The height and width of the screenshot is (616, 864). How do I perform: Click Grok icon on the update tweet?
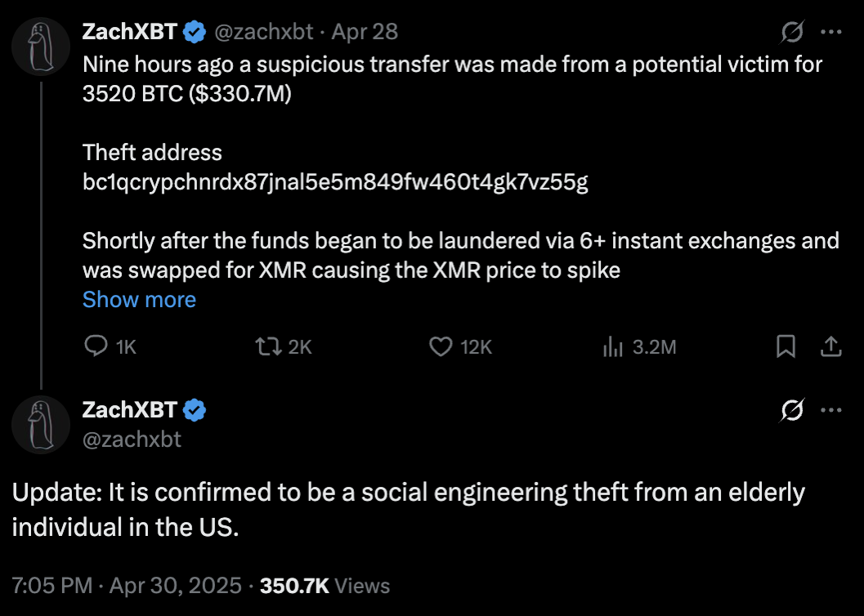[x=792, y=410]
